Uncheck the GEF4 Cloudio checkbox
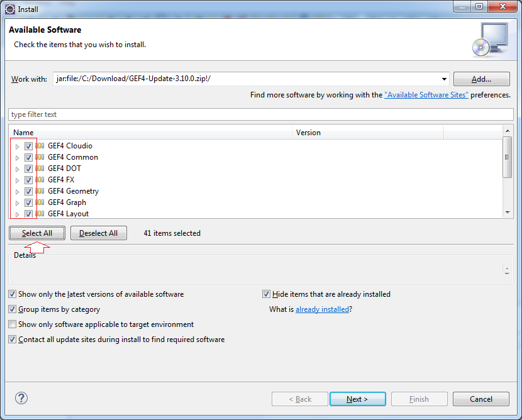This screenshot has height=420, width=522. pos(28,146)
